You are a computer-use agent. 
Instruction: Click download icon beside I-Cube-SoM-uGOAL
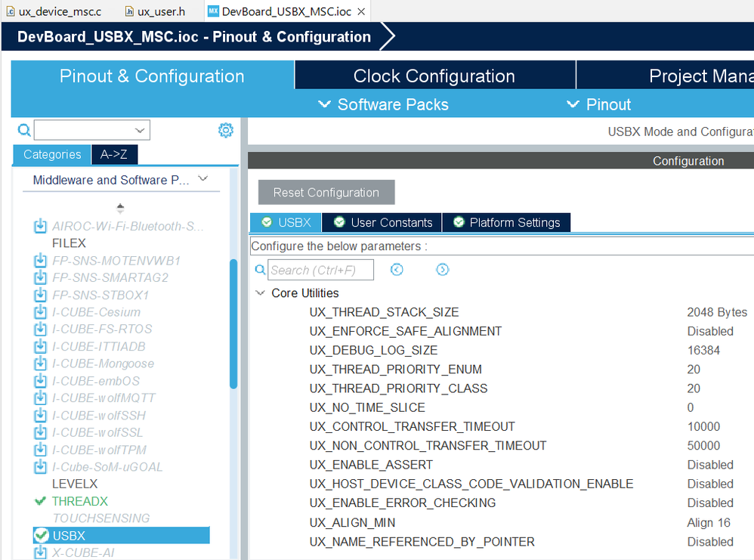40,467
